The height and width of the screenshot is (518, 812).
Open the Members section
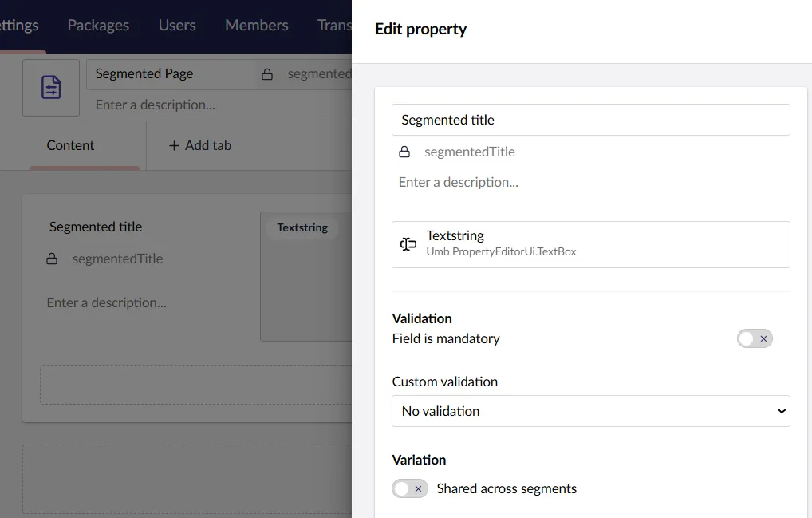tap(256, 25)
